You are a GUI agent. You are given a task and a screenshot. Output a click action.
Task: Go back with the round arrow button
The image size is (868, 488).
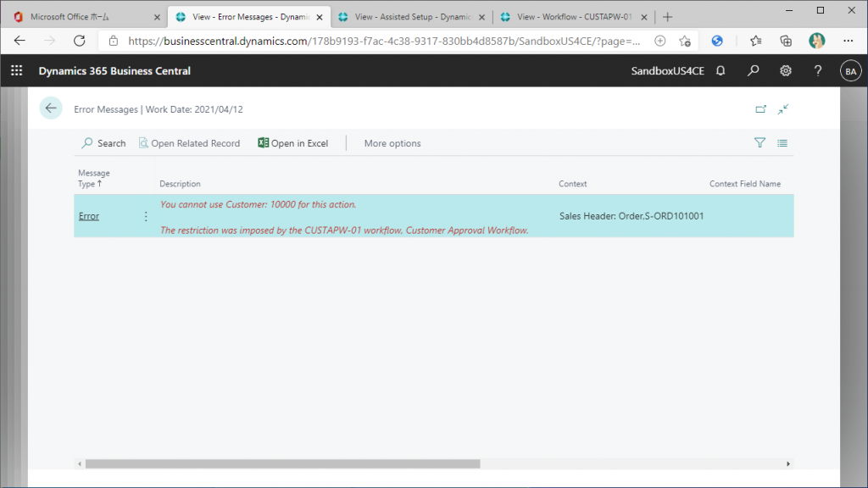coord(51,108)
